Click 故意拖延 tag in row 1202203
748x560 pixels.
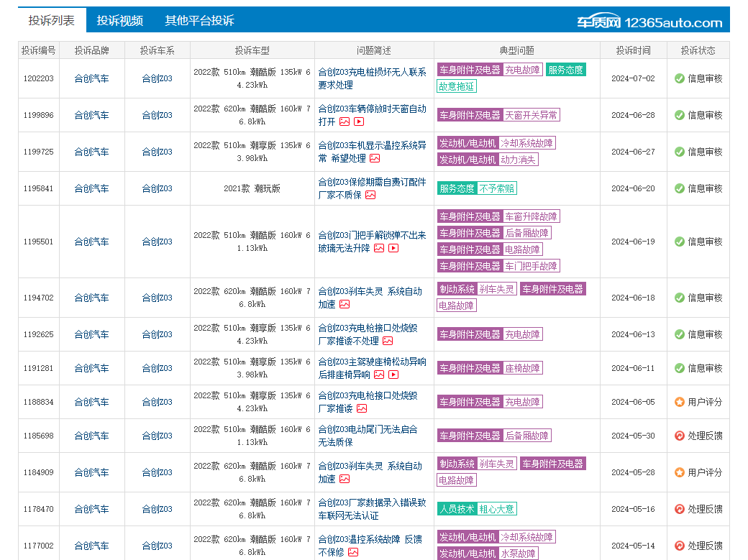click(457, 86)
